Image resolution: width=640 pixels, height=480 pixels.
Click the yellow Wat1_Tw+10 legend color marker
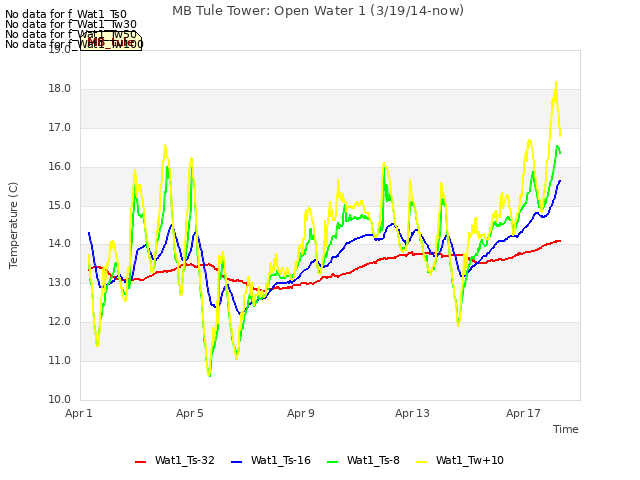tap(421, 462)
